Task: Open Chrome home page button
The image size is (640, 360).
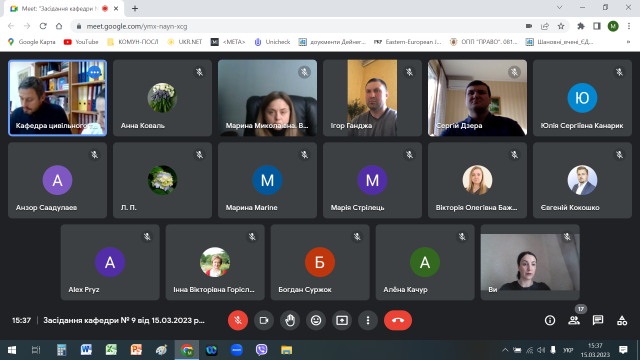Action: [59, 26]
